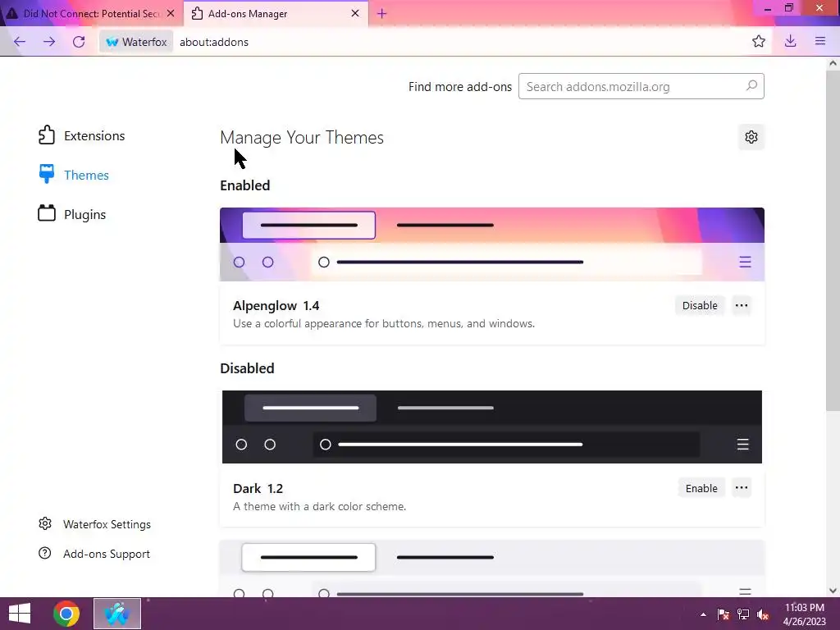Open the network tray icon
840x630 pixels.
click(743, 614)
